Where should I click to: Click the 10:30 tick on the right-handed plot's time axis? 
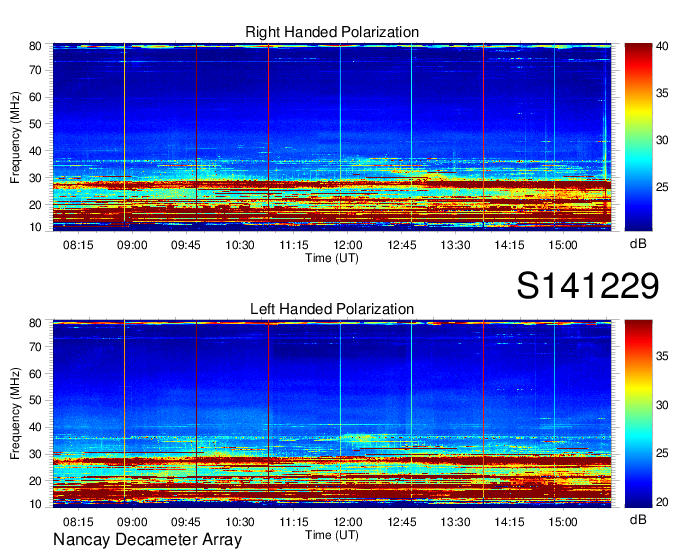(x=240, y=245)
